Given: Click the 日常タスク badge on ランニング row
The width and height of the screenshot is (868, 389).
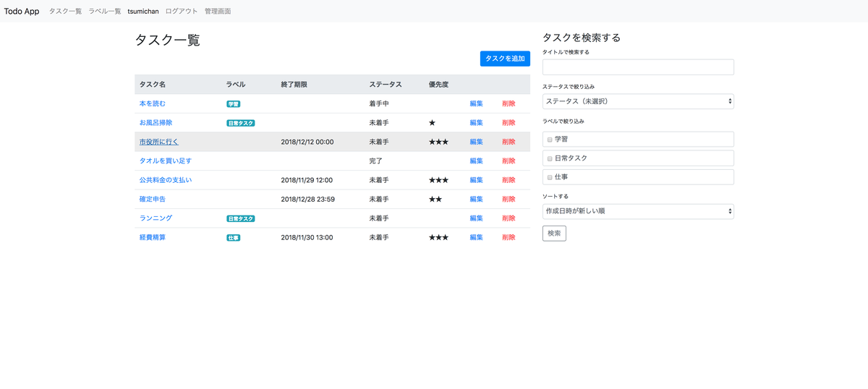Looking at the screenshot, I should 240,218.
